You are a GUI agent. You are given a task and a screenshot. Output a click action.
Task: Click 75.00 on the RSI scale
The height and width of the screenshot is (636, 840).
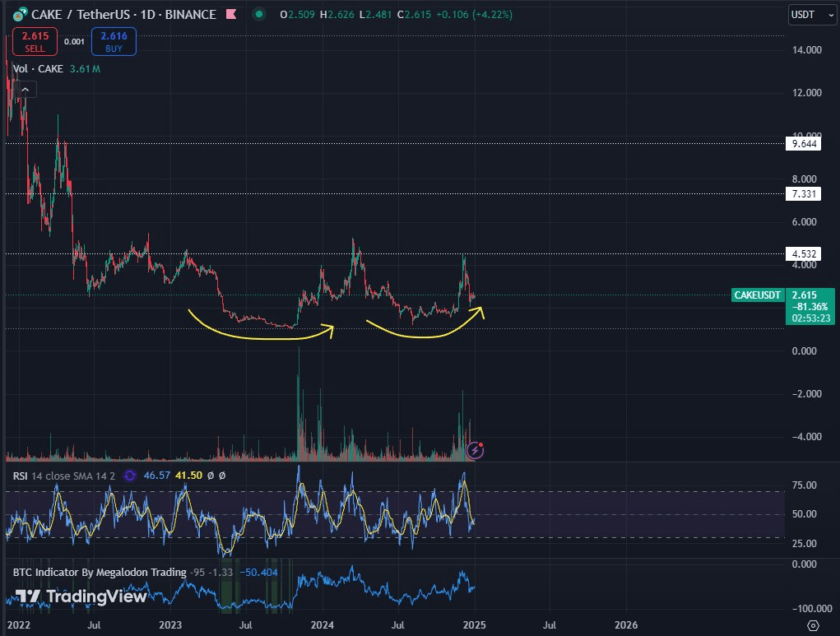[x=804, y=485]
